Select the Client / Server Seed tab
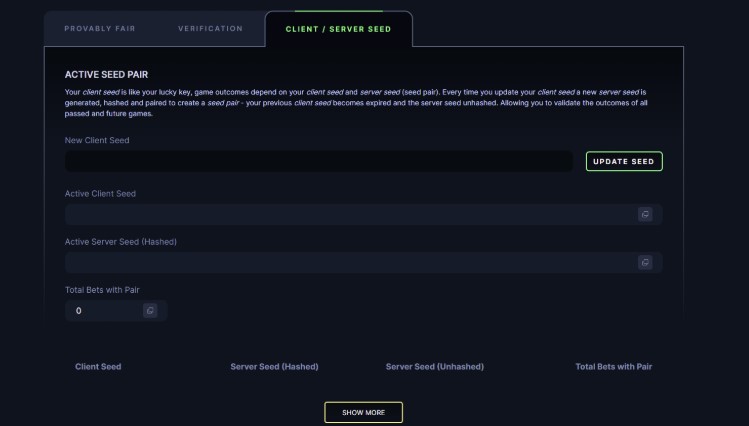 tap(338, 29)
